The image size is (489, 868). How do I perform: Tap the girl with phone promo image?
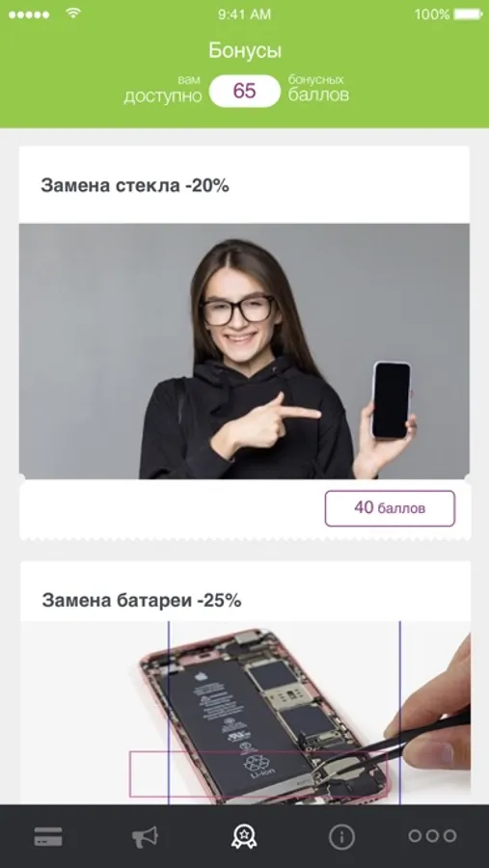pos(244,351)
